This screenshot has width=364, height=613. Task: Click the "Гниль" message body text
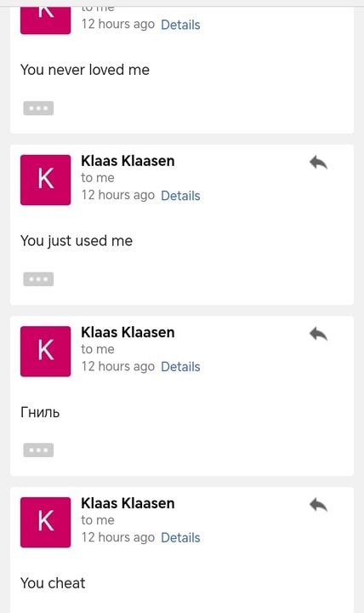[40, 412]
